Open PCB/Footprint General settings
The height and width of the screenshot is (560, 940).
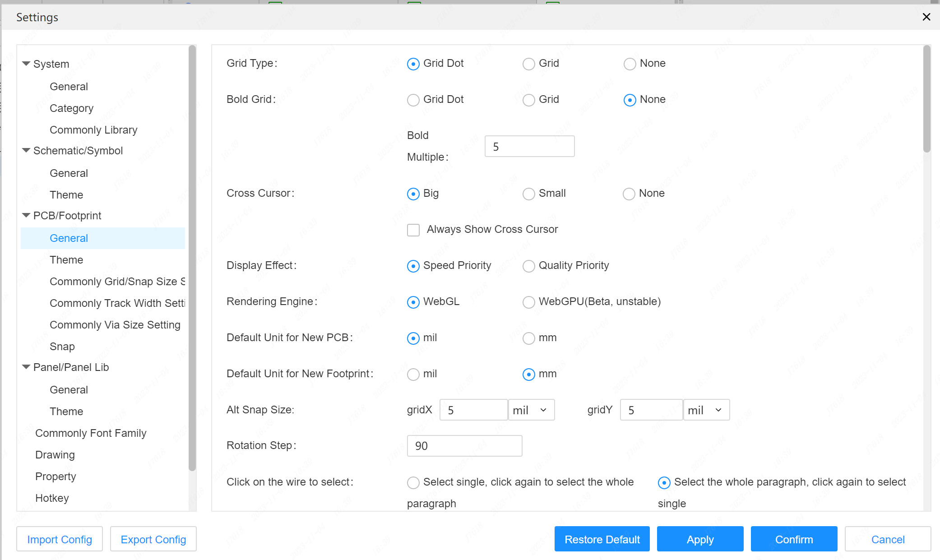[x=68, y=237]
